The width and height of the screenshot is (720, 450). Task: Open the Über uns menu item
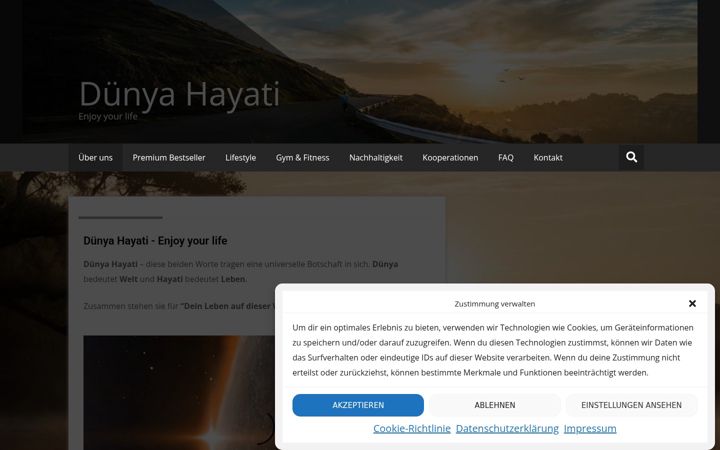tap(96, 158)
